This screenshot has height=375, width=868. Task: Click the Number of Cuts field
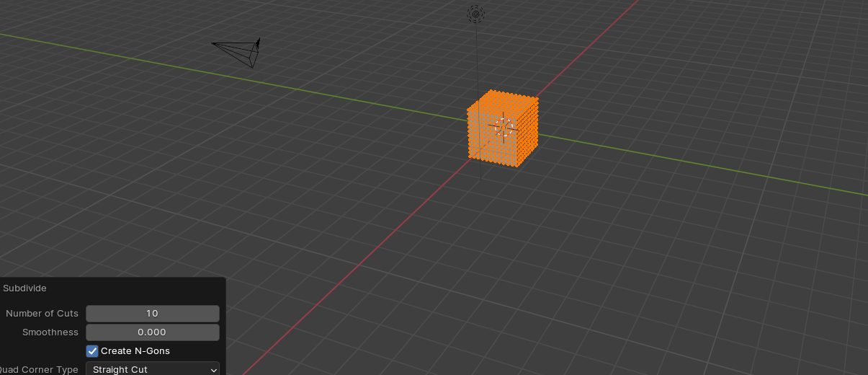153,314
